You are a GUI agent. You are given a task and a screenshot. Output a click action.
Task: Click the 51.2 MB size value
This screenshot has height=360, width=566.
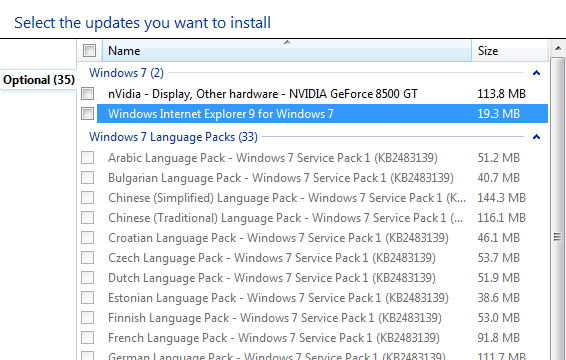tap(498, 158)
